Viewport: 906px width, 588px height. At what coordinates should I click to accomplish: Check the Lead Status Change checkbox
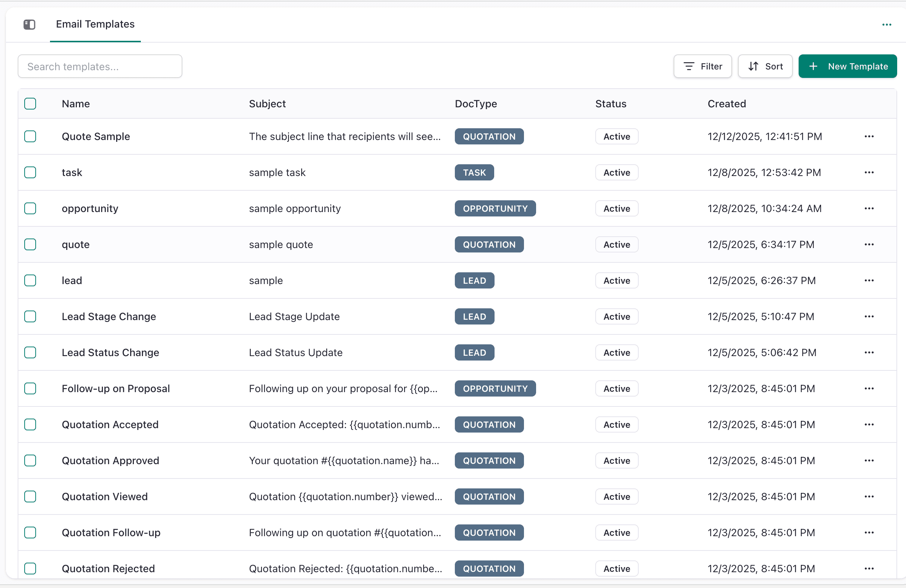tap(30, 352)
